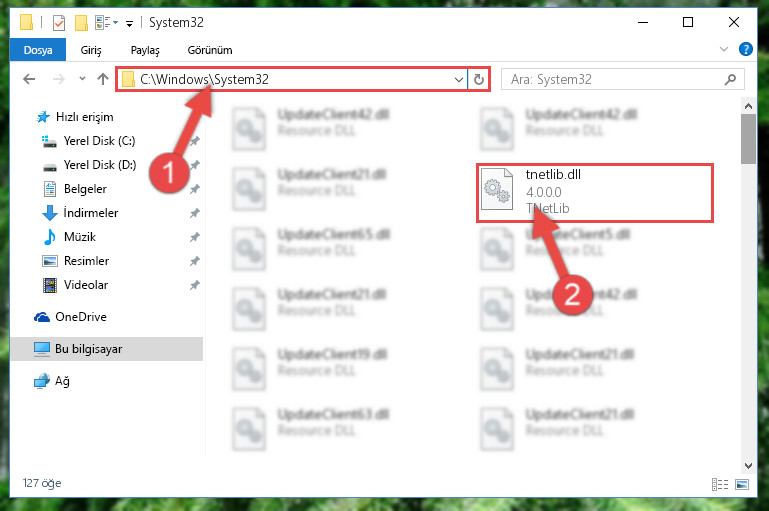Open the Customize Quick Access Toolbar dropdown
This screenshot has height=511, width=769.
click(x=129, y=23)
